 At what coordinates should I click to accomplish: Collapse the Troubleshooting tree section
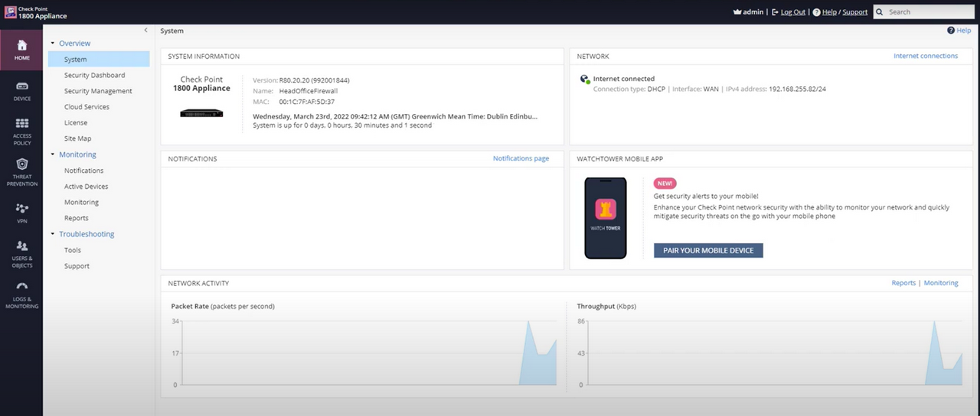click(x=53, y=234)
